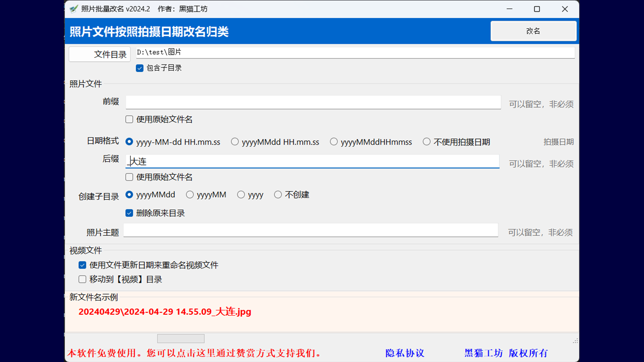Click the red donation support link
Viewport: 644px width, 362px height.
(195, 353)
